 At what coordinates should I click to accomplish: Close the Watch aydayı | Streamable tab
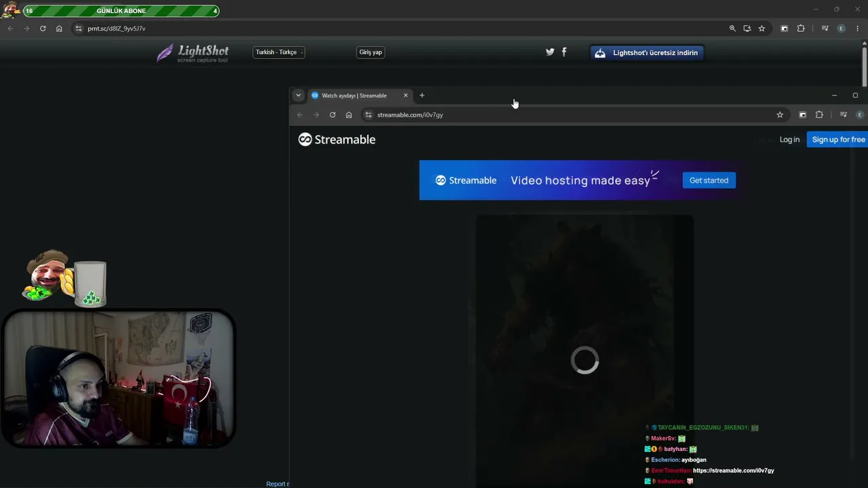(x=406, y=96)
